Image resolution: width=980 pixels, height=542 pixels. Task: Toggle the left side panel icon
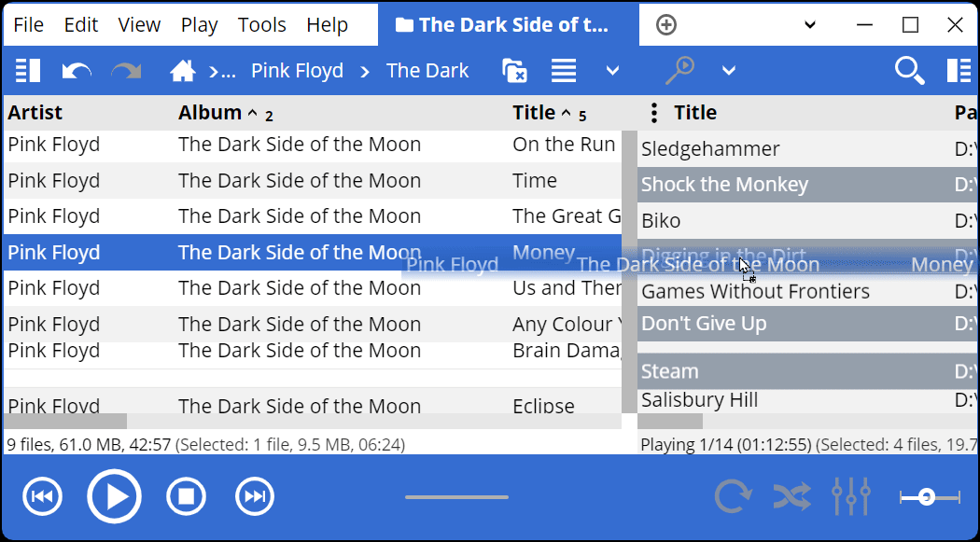(x=28, y=71)
